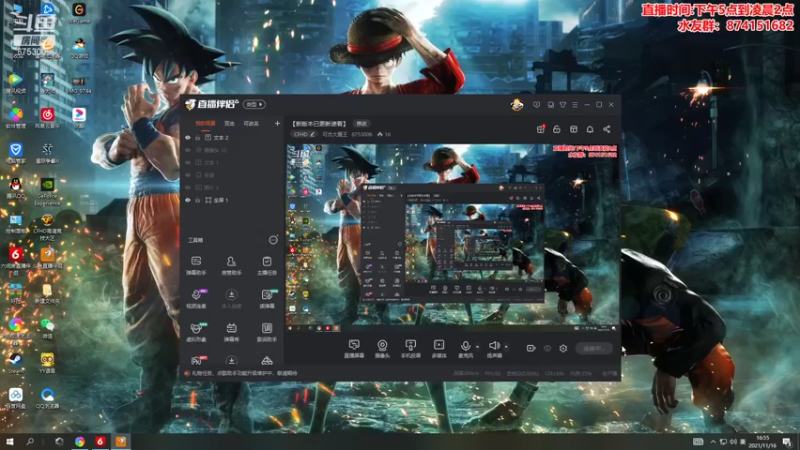This screenshot has width=800, height=450.
Task: Switch to the second scene tab
Action: [x=230, y=123]
